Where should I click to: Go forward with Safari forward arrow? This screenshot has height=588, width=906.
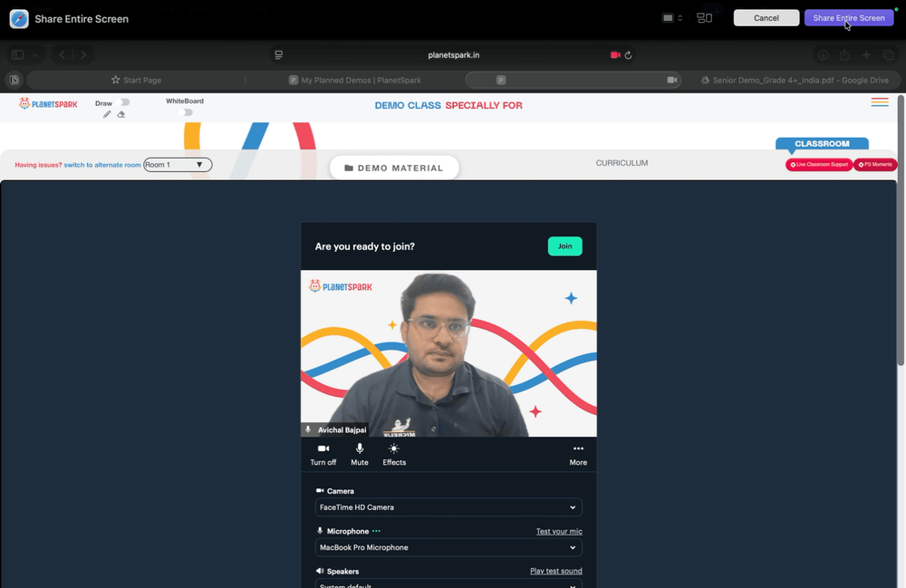(83, 55)
